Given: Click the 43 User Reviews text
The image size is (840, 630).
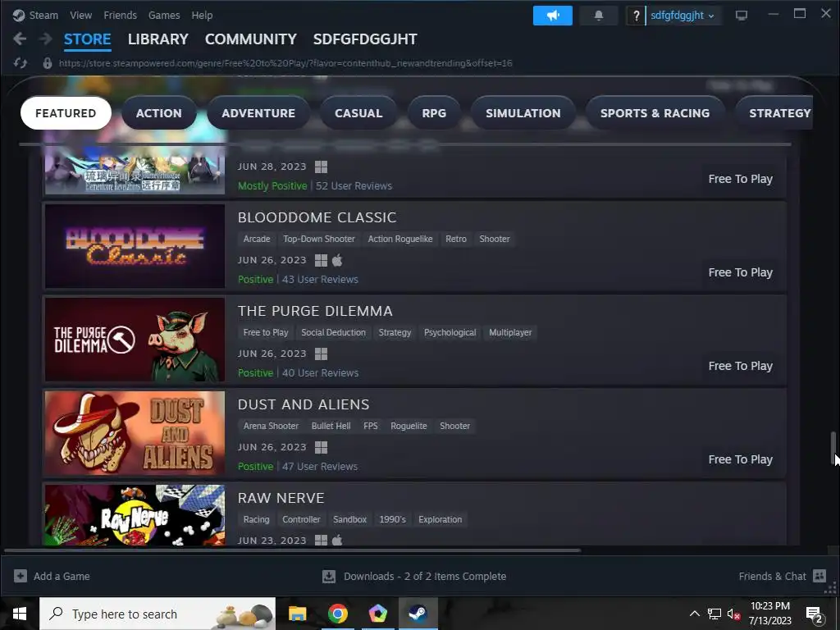Looking at the screenshot, I should (321, 280).
